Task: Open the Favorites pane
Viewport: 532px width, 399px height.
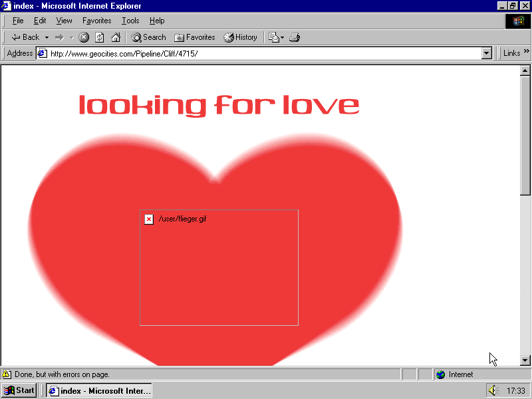Action: tap(195, 37)
